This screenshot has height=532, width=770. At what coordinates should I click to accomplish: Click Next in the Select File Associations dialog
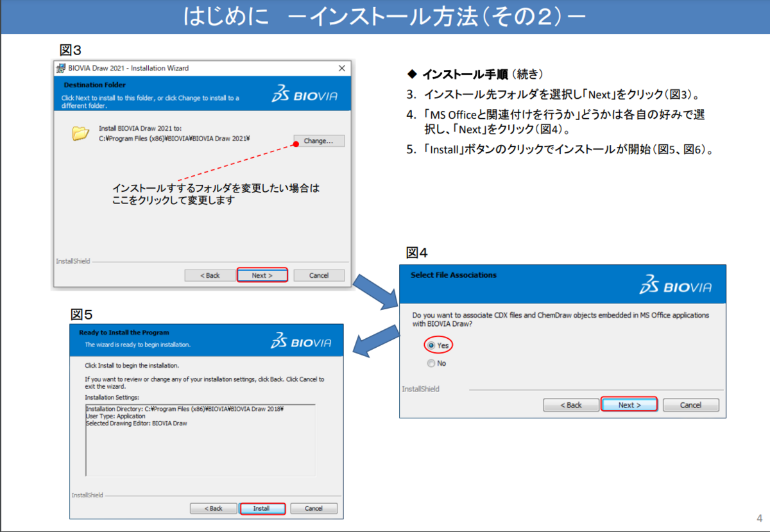click(x=629, y=404)
